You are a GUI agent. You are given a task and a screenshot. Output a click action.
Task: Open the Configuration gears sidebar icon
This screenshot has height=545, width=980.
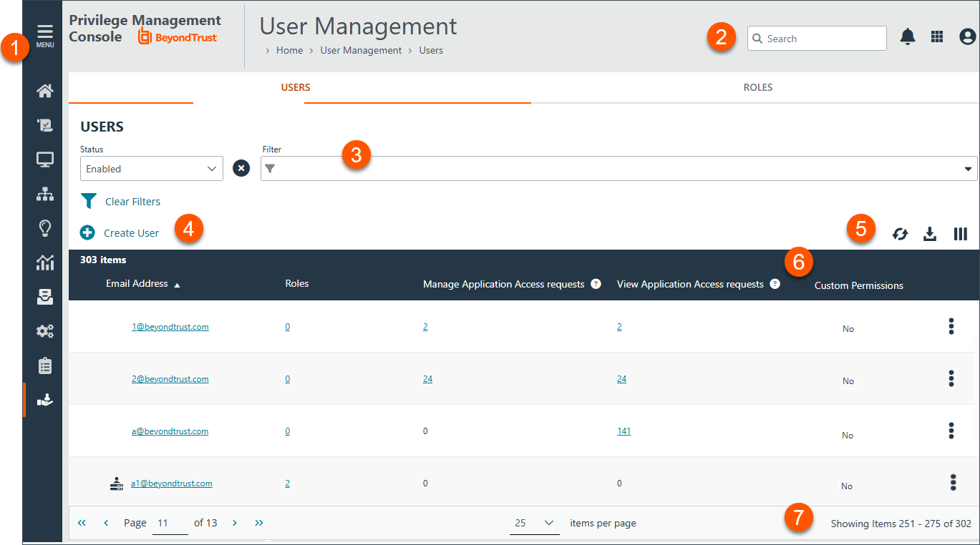pos(45,331)
